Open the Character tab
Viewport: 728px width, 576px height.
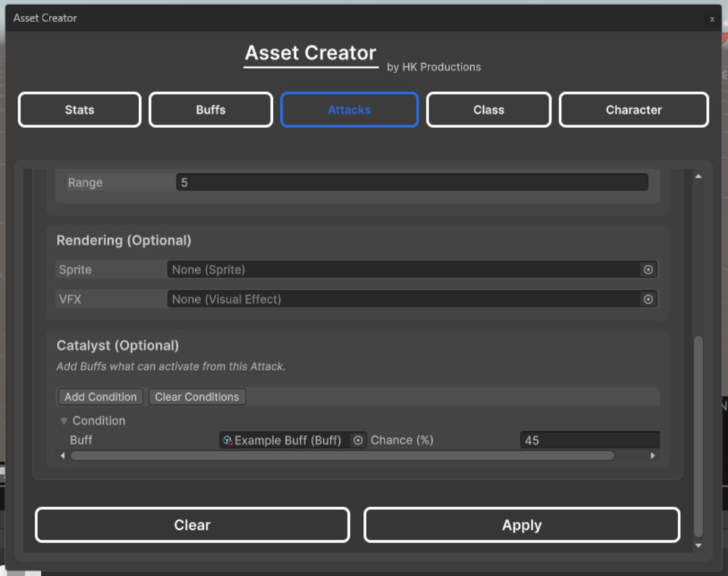(633, 109)
